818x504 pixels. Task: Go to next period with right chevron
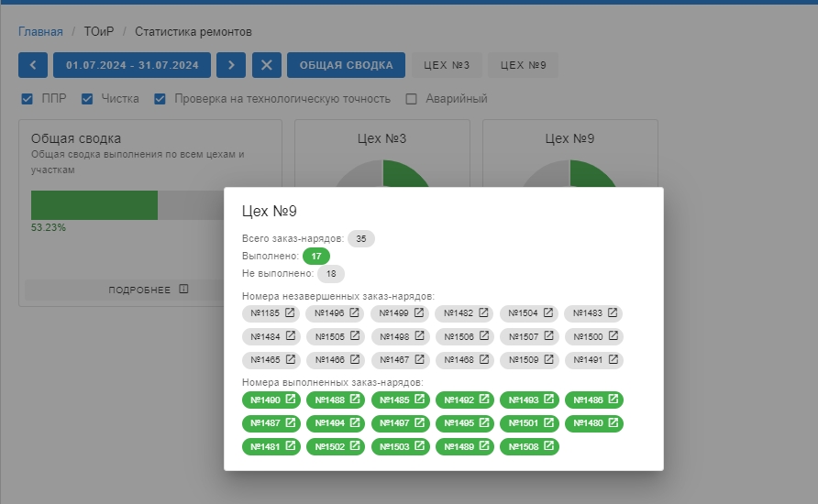[x=231, y=65]
